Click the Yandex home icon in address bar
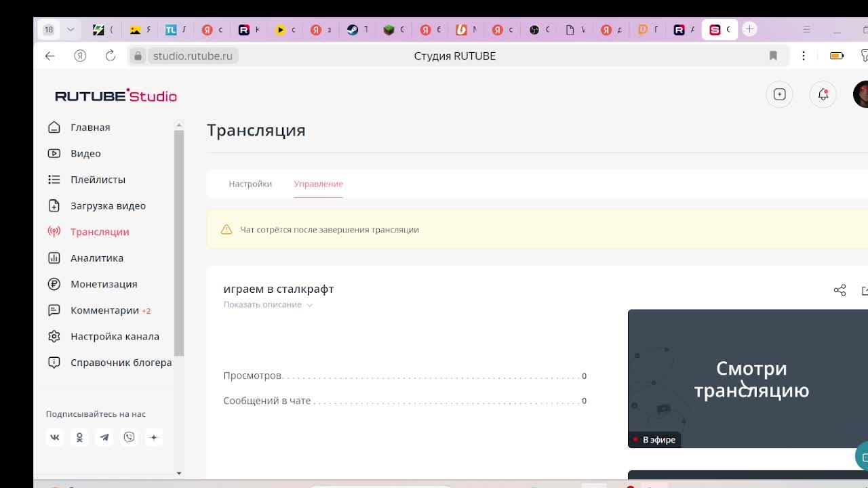The width and height of the screenshot is (868, 488). pos(80,56)
